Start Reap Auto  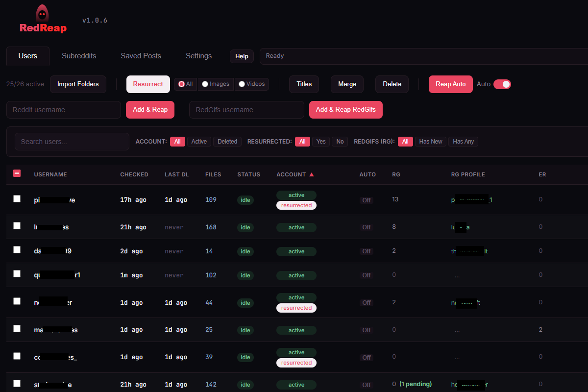[451, 84]
